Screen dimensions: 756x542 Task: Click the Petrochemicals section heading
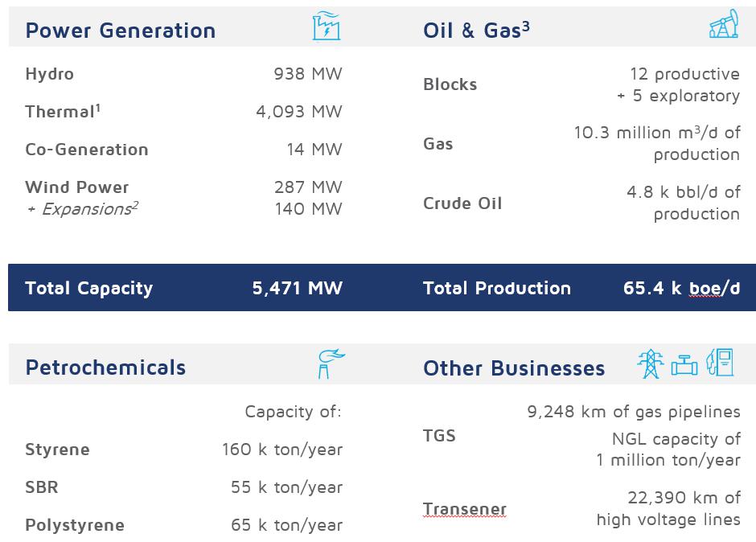105,367
